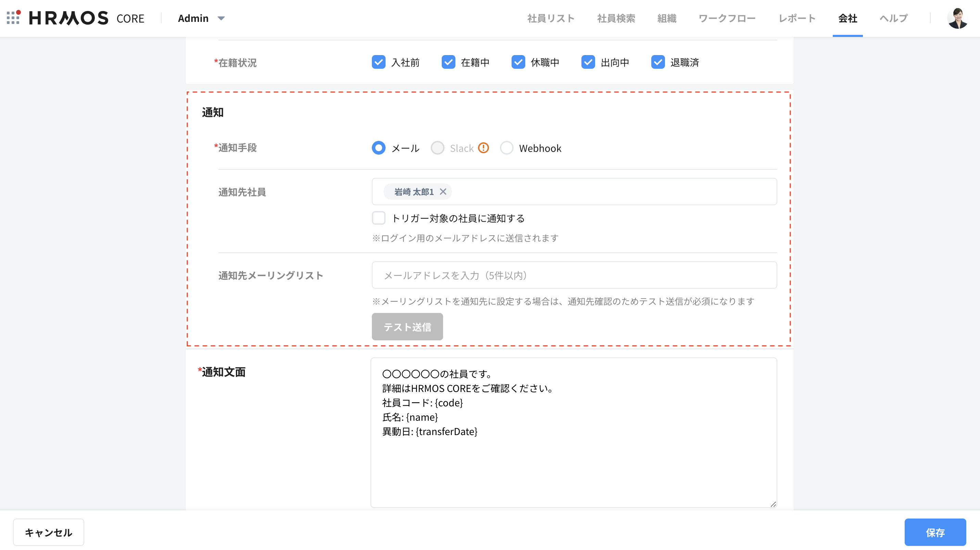Open the Admin dropdown
Image resolution: width=980 pixels, height=550 pixels.
(x=201, y=18)
